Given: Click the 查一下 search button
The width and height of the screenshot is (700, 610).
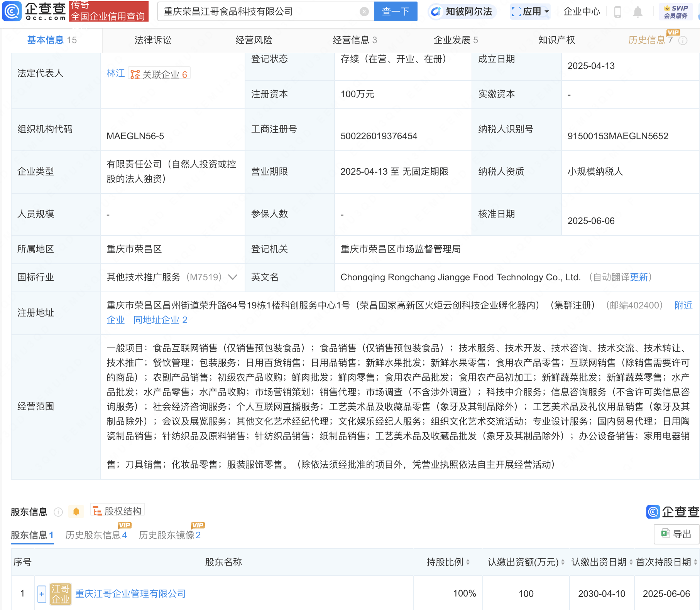Looking at the screenshot, I should pyautogui.click(x=396, y=12).
